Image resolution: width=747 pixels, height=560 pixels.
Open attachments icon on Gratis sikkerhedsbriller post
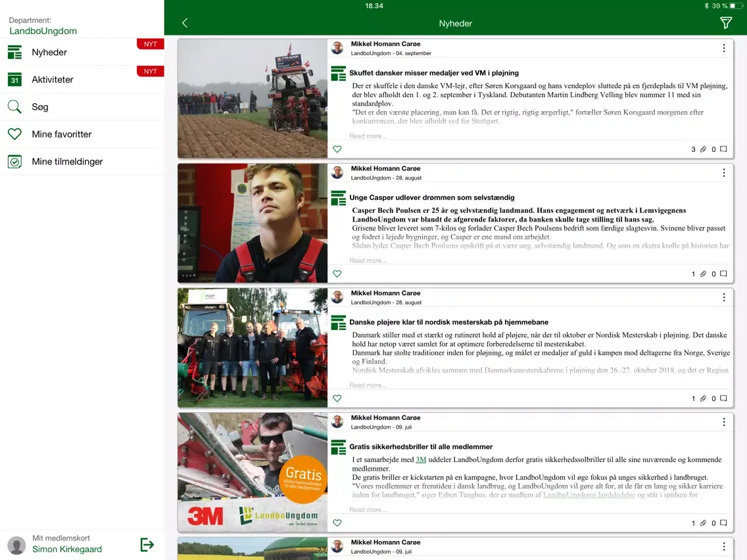coord(703,523)
